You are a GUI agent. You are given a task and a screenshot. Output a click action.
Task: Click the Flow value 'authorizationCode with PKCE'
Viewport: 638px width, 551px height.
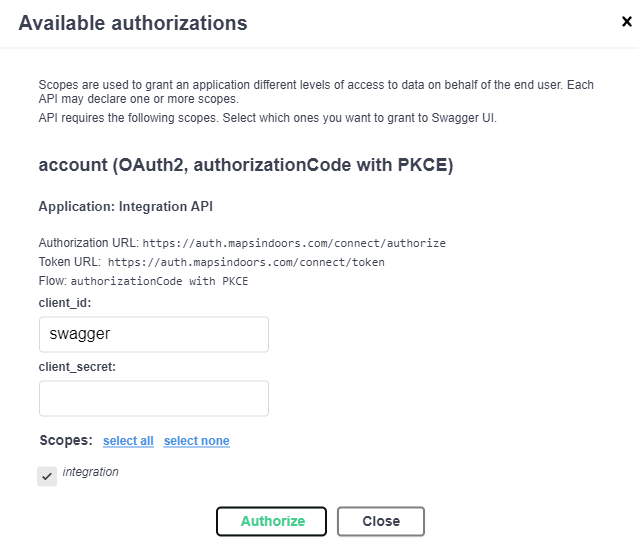[159, 281]
